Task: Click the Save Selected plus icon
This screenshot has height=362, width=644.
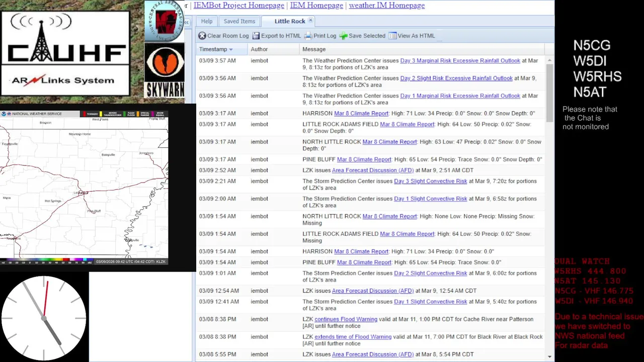Action: pos(343,36)
